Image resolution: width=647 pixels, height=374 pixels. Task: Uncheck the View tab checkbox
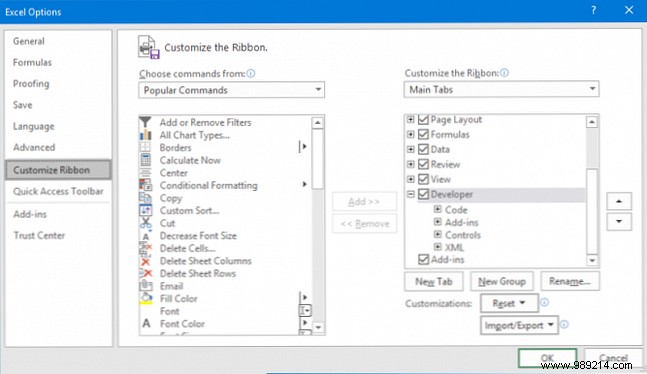tap(423, 179)
